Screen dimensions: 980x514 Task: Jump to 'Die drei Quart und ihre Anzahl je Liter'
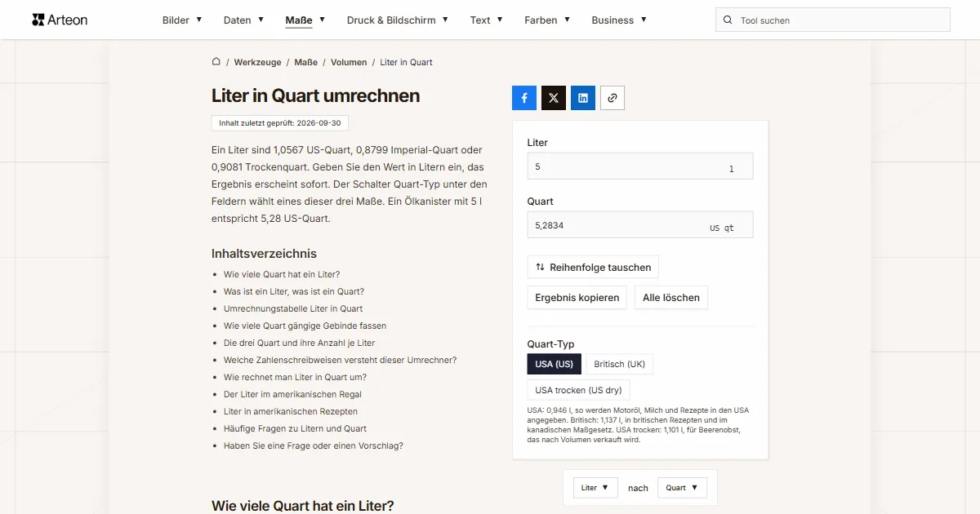coord(300,343)
